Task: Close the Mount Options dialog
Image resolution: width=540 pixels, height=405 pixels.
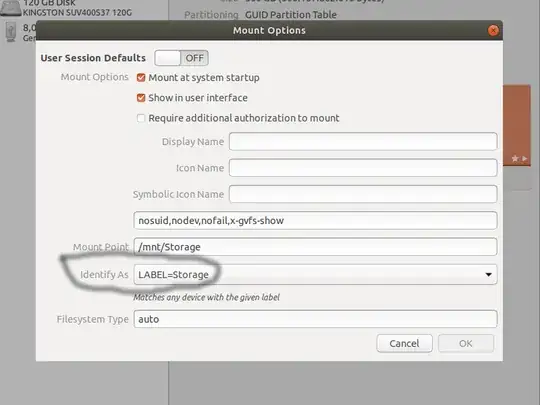Action: [x=493, y=31]
